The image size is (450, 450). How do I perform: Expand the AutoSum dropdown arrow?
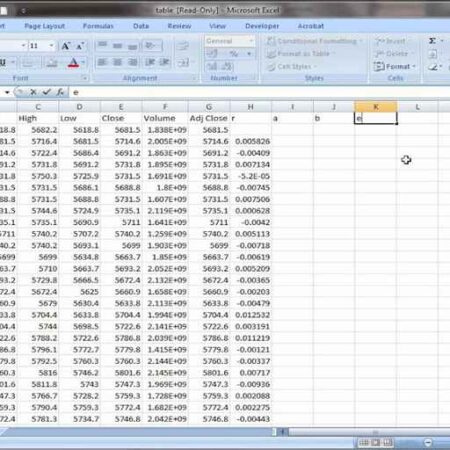coord(442,41)
